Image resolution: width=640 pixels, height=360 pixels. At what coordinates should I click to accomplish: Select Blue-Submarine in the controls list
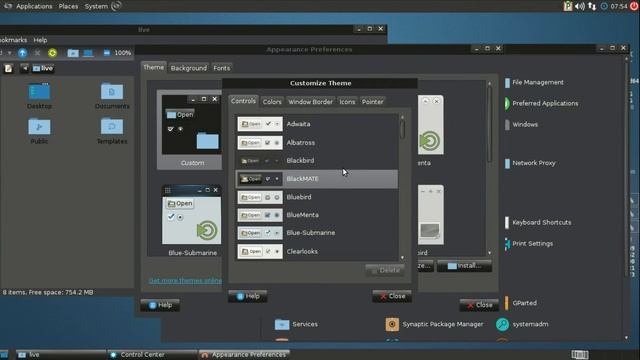[x=317, y=233]
